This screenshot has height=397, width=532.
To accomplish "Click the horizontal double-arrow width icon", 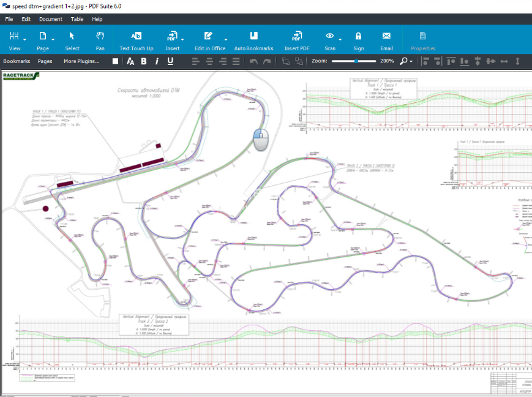I will (504, 61).
